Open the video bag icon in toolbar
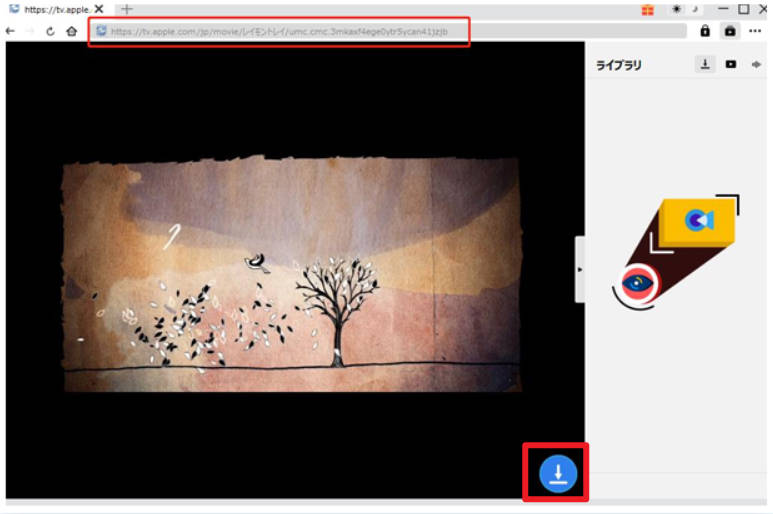The image size is (773, 514). 730,31
